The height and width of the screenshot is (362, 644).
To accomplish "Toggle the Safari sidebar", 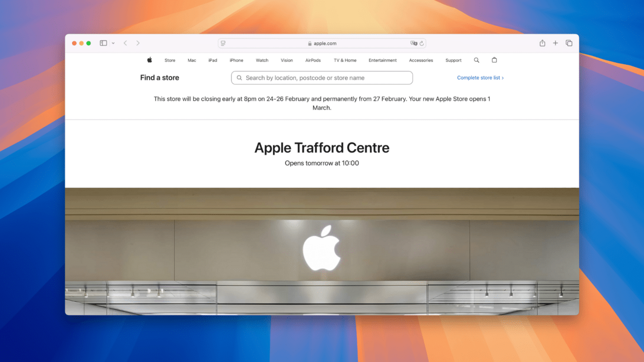I will (103, 43).
